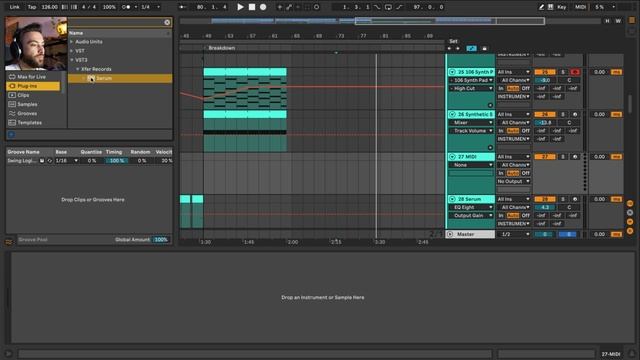Click the Set locator button
Screen dimensions: 640x360
pos(453,41)
